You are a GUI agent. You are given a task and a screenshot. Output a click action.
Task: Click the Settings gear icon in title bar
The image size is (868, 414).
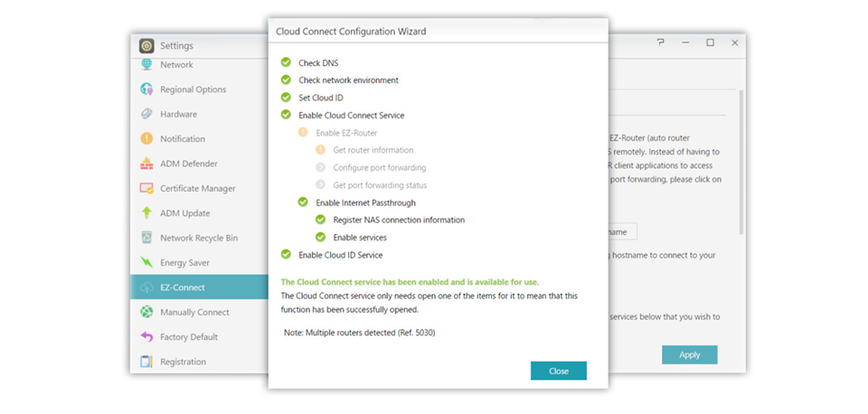tap(146, 45)
